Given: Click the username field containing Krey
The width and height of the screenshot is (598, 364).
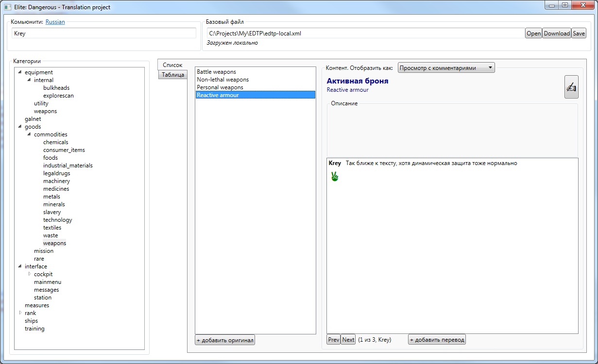Looking at the screenshot, I should [104, 33].
